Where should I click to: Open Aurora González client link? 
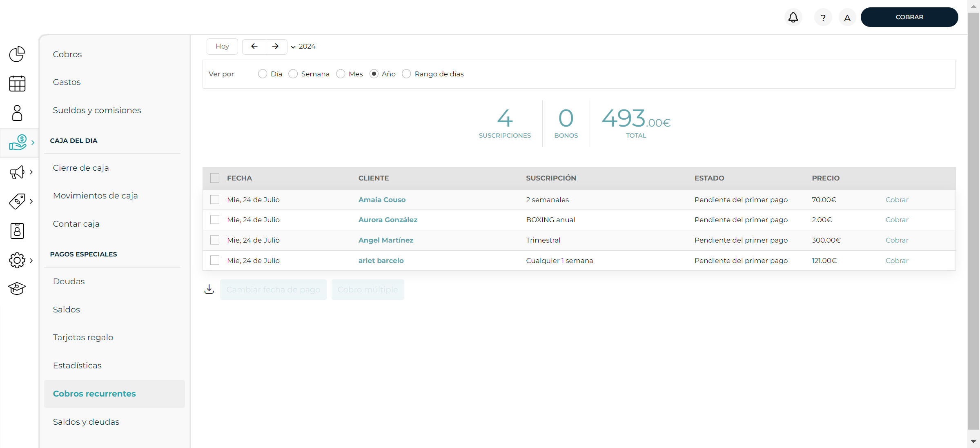click(x=388, y=220)
